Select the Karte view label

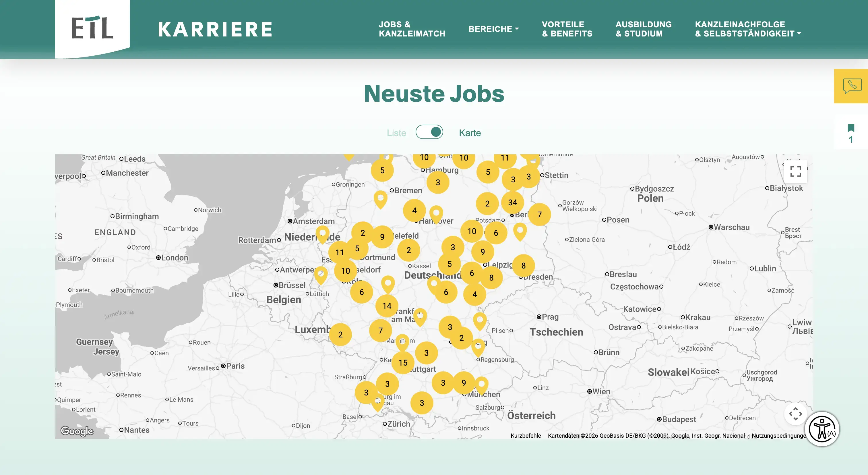click(x=470, y=133)
